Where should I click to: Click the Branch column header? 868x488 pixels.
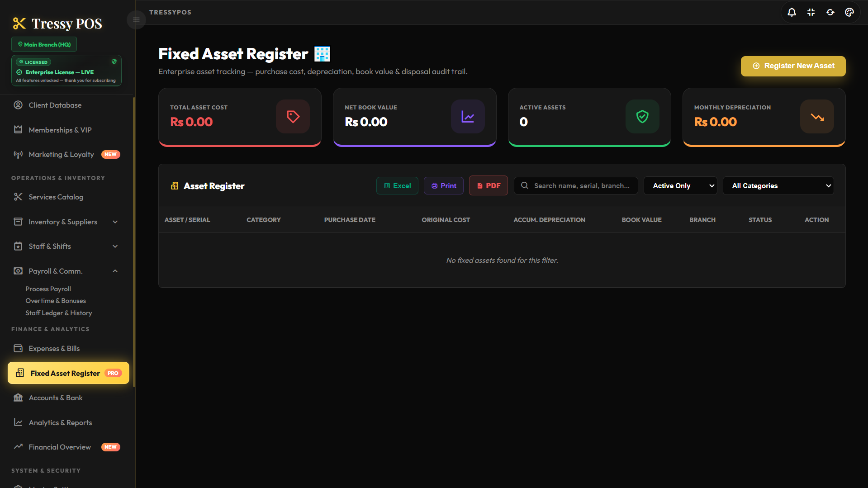click(702, 220)
